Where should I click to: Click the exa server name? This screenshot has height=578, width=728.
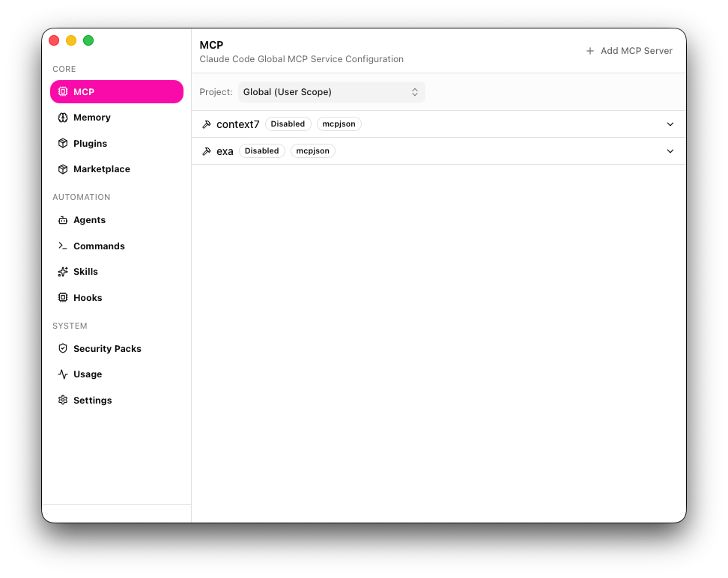pyautogui.click(x=225, y=151)
